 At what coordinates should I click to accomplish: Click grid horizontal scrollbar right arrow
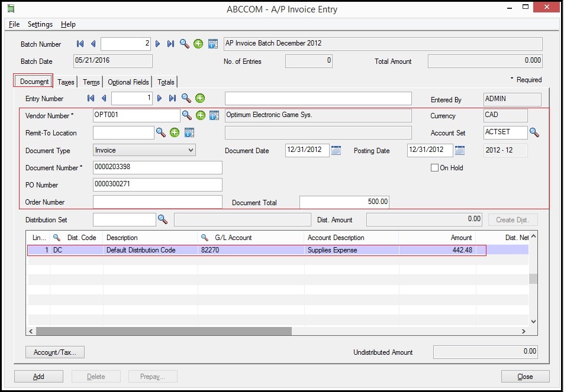pos(523,331)
